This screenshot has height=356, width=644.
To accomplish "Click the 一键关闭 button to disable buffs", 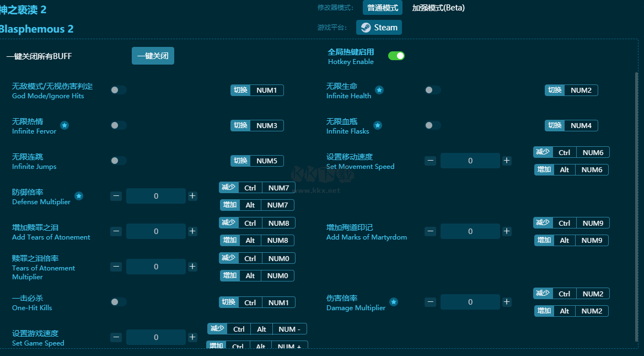I will click(x=153, y=56).
